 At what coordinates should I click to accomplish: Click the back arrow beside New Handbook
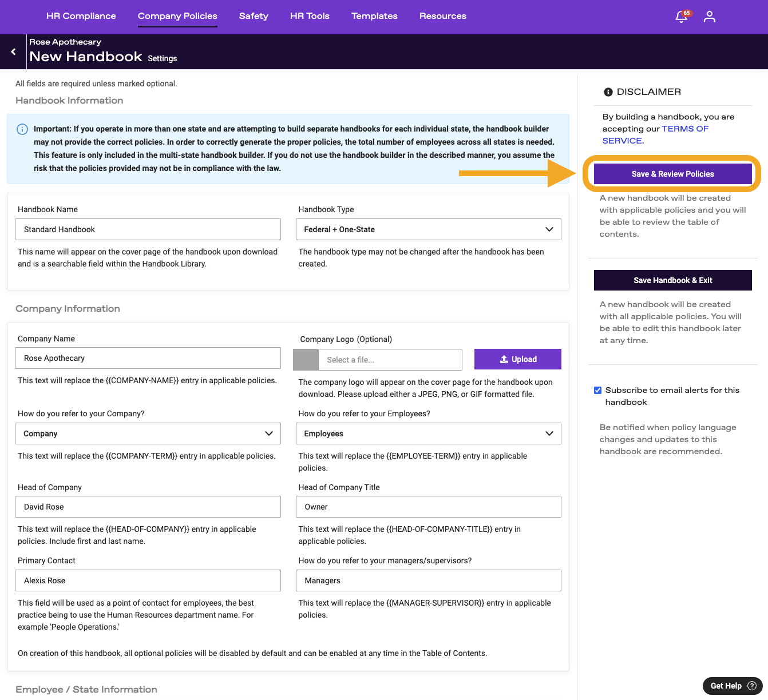pyautogui.click(x=13, y=51)
